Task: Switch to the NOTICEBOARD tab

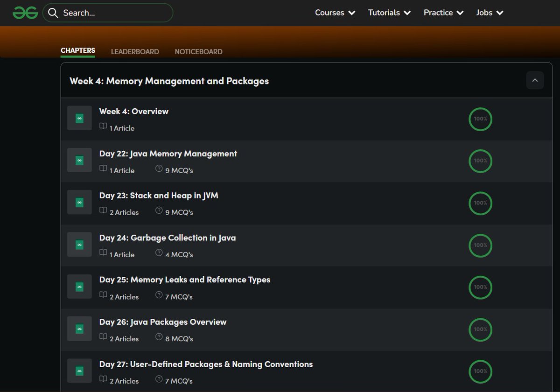Action: [x=198, y=52]
